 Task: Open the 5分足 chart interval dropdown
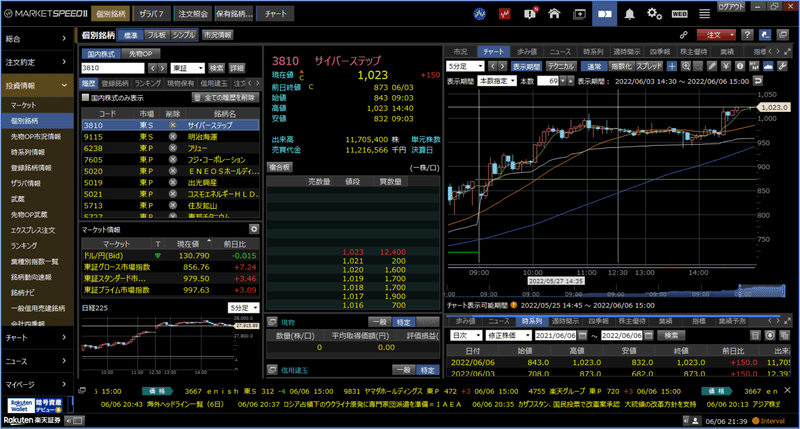[465, 66]
